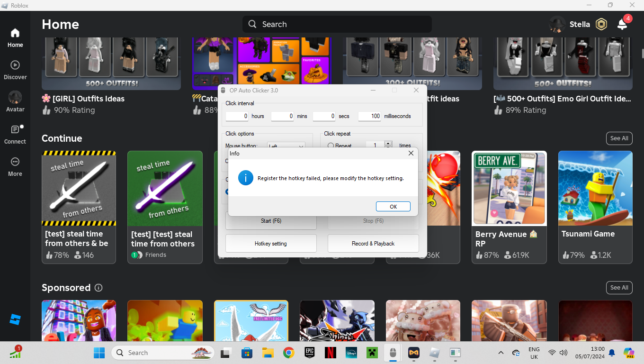644x364 pixels.
Task: Open Disney+ from the taskbar
Action: [x=351, y=353]
